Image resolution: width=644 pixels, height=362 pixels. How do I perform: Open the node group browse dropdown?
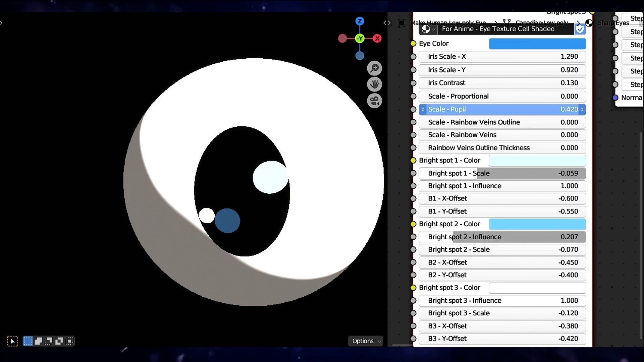[x=428, y=29]
